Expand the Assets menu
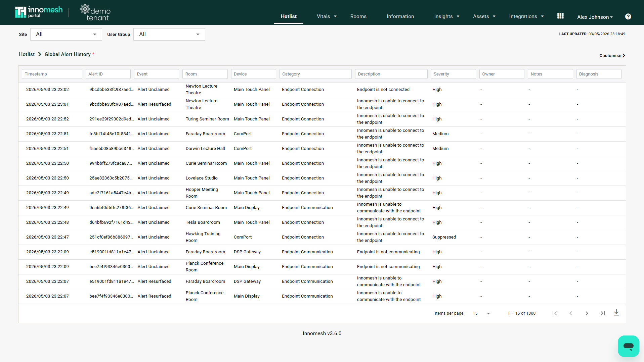Viewport: 644px width, 362px height. 484,16
